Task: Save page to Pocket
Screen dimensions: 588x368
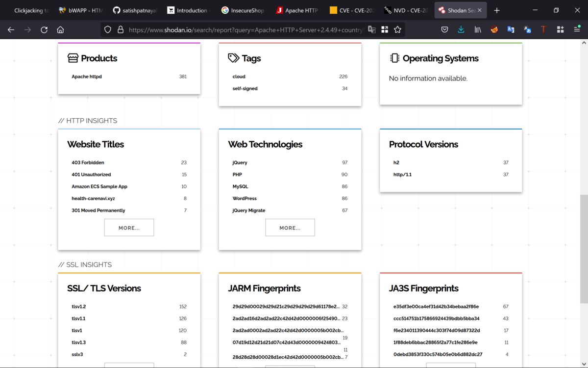Action: pyautogui.click(x=444, y=30)
